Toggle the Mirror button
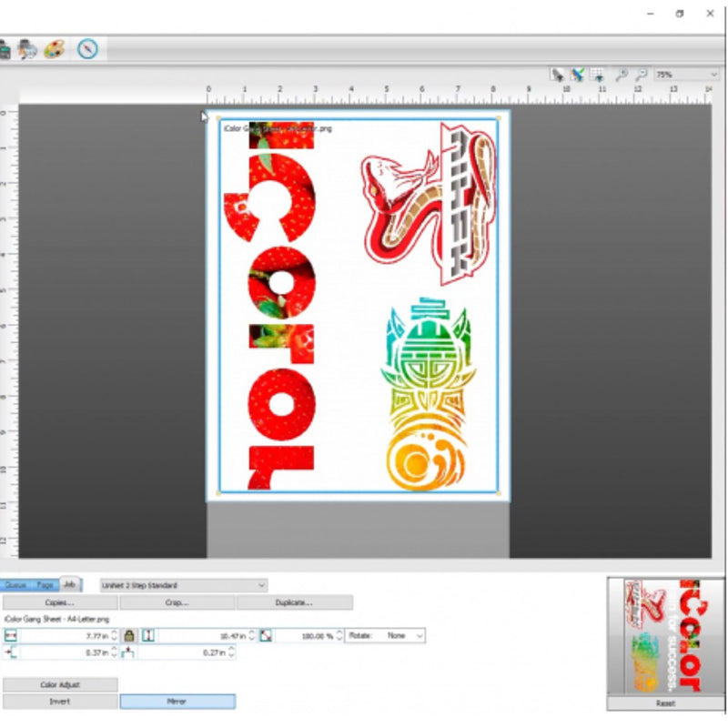The image size is (728, 728). (x=177, y=702)
